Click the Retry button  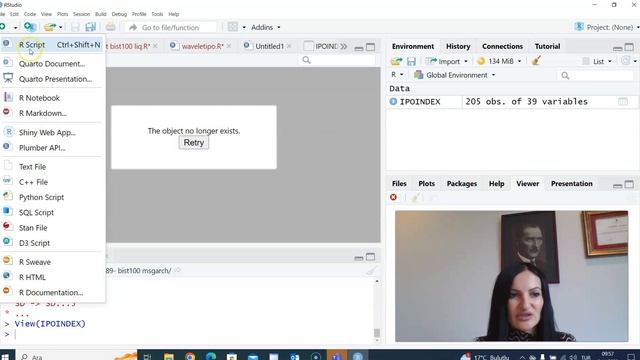193,142
